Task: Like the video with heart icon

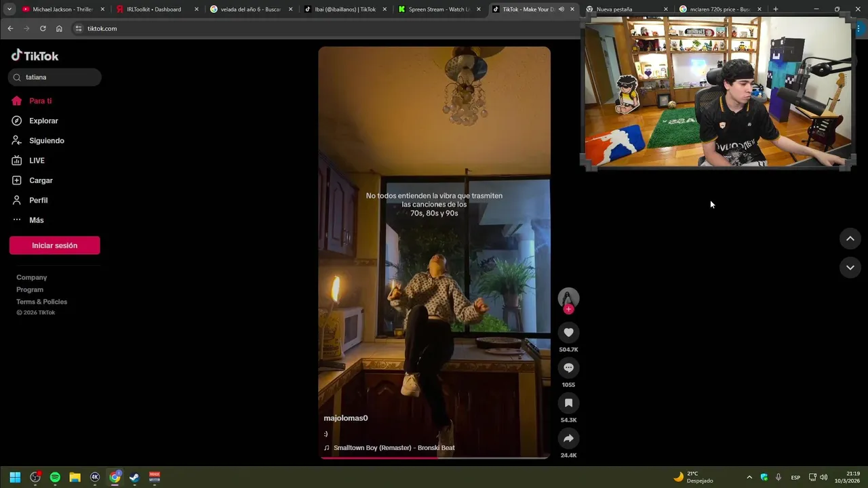Action: pyautogui.click(x=568, y=332)
